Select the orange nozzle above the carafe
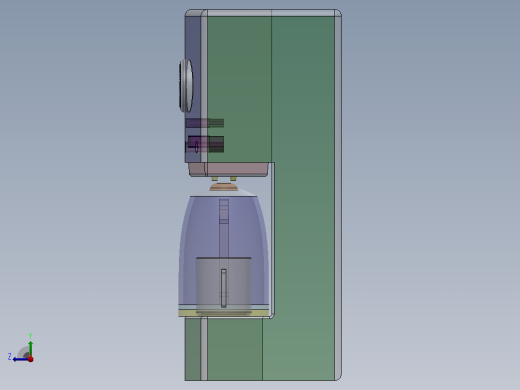520x390 pixels. pos(224,187)
